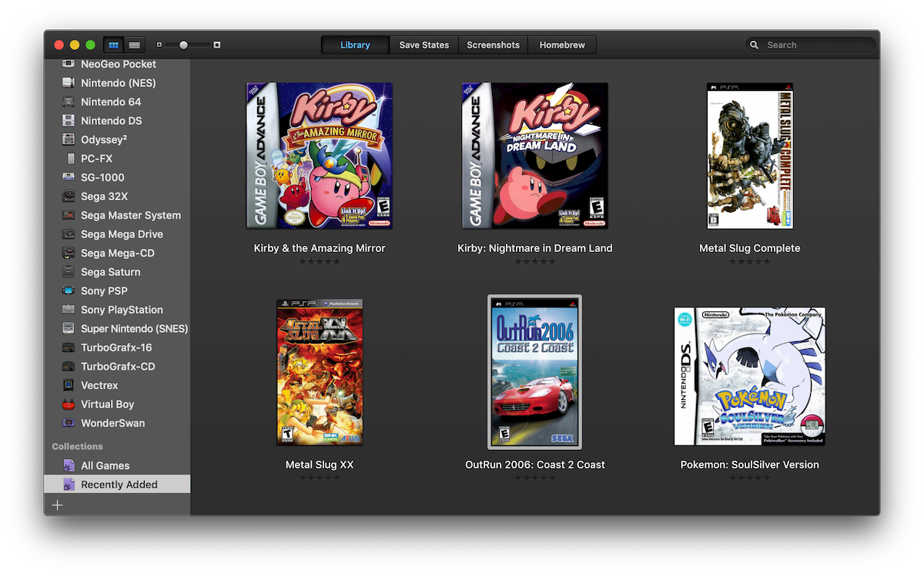Click the thumbnail size slider knob

[x=183, y=45]
